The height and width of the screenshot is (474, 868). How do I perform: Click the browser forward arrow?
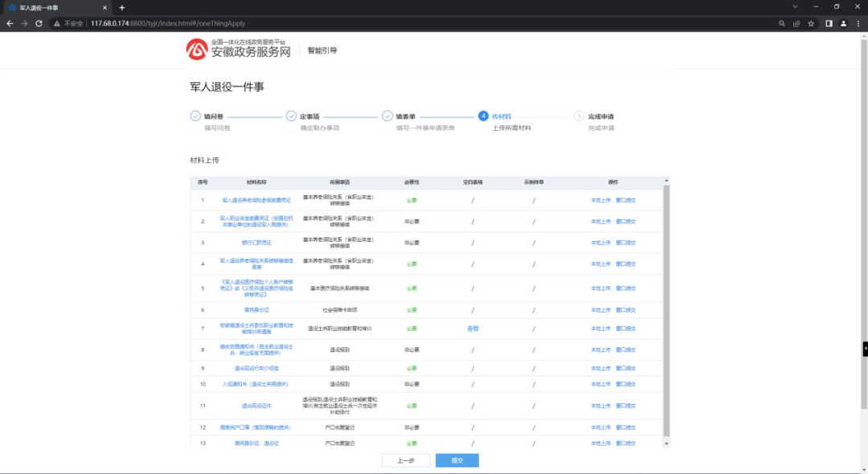pos(24,24)
